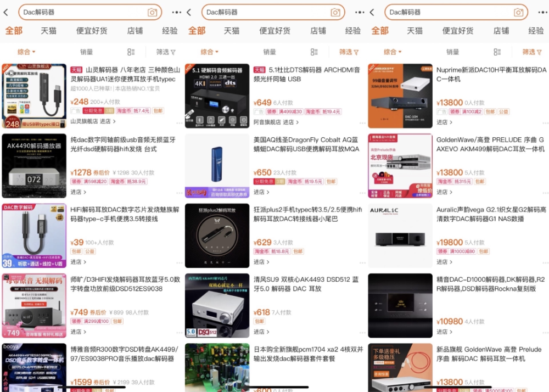The image size is (549, 392).
Task: Open the 狂派plus2解码耳放 product image
Action: pyautogui.click(x=217, y=236)
